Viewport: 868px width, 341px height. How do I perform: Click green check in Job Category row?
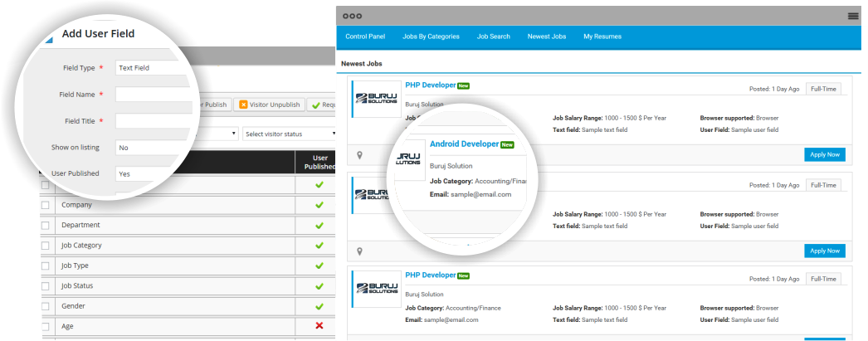coord(319,246)
